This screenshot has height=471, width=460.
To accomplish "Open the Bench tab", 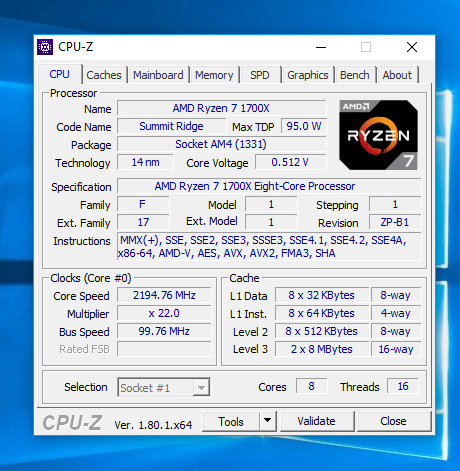I will (355, 75).
